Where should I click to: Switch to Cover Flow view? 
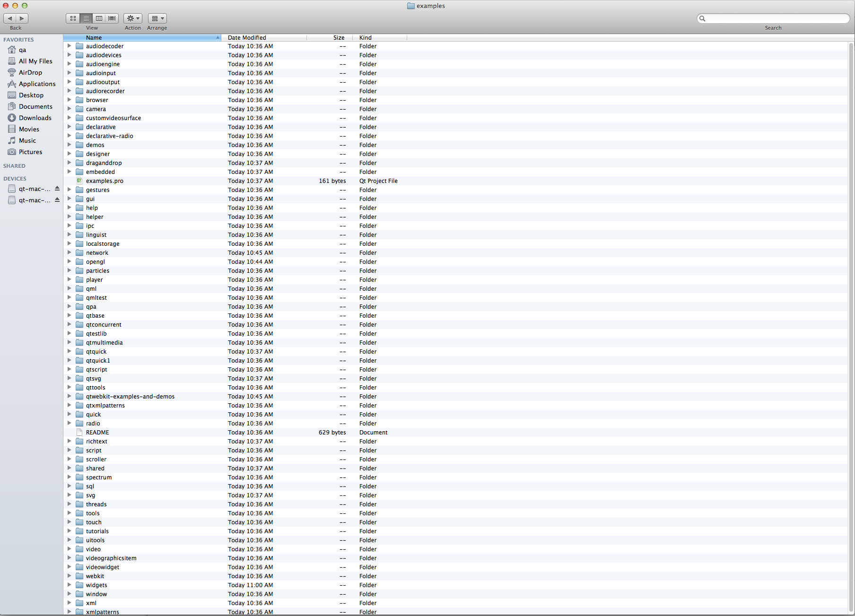tap(112, 18)
